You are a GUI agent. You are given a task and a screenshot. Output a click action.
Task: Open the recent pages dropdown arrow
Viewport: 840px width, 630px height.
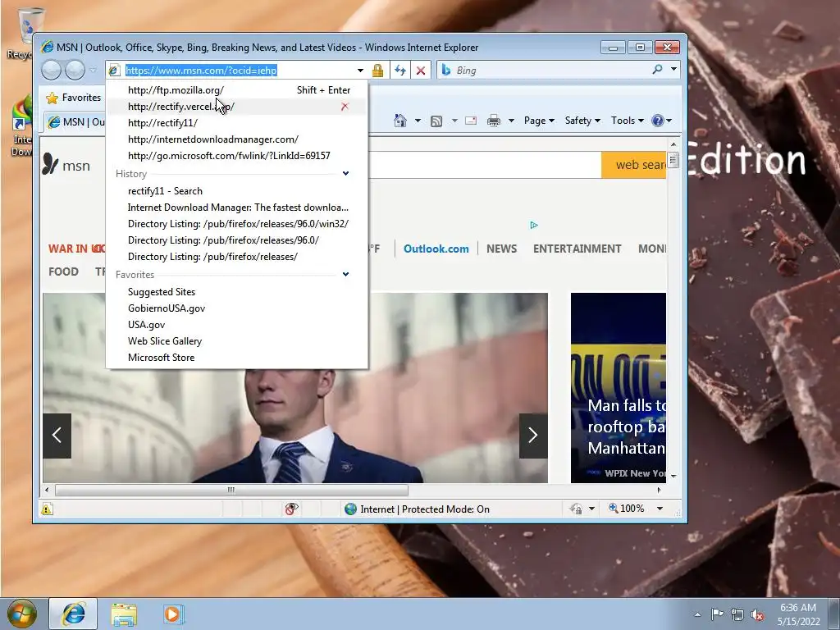[93, 71]
